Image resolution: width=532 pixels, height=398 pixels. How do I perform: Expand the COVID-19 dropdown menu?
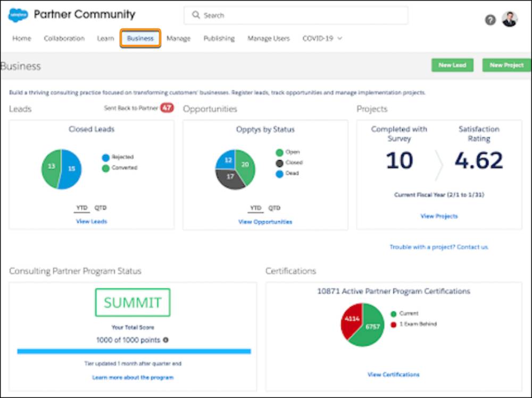322,38
